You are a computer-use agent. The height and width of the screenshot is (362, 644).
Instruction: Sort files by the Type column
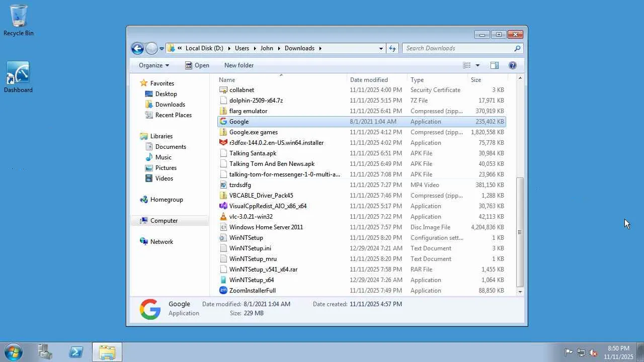(x=438, y=80)
